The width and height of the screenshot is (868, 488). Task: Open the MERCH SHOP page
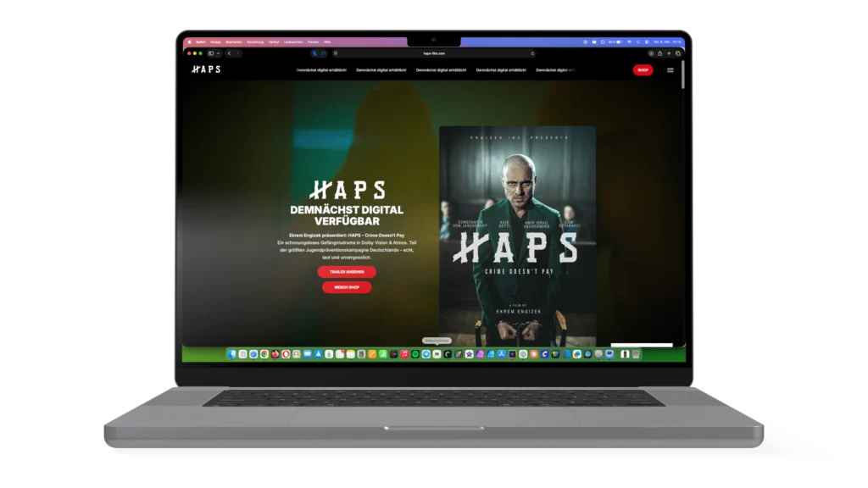(348, 288)
